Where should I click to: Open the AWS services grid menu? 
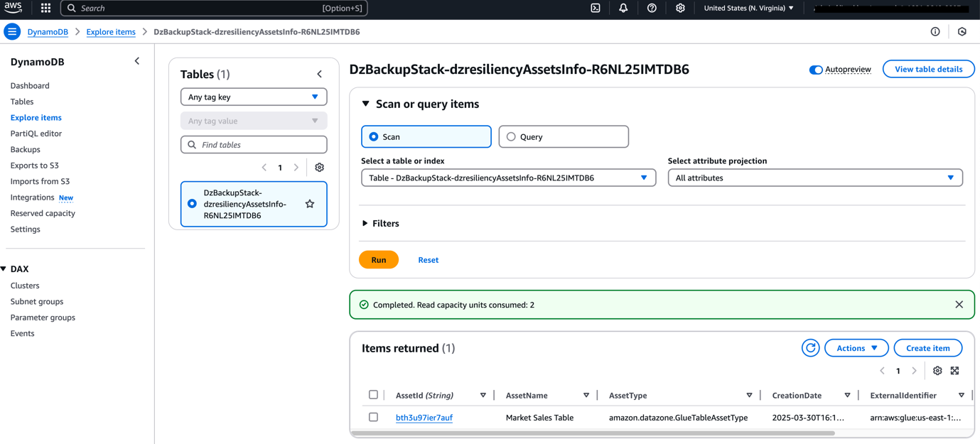(x=44, y=9)
